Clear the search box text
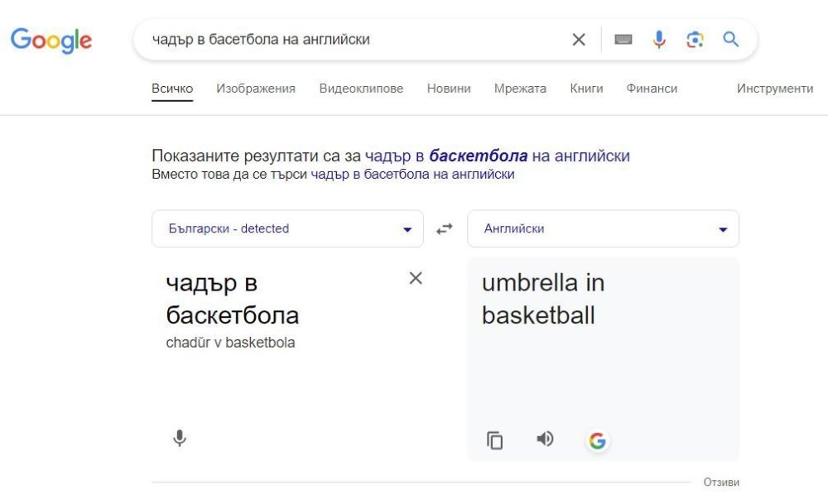 pyautogui.click(x=579, y=40)
